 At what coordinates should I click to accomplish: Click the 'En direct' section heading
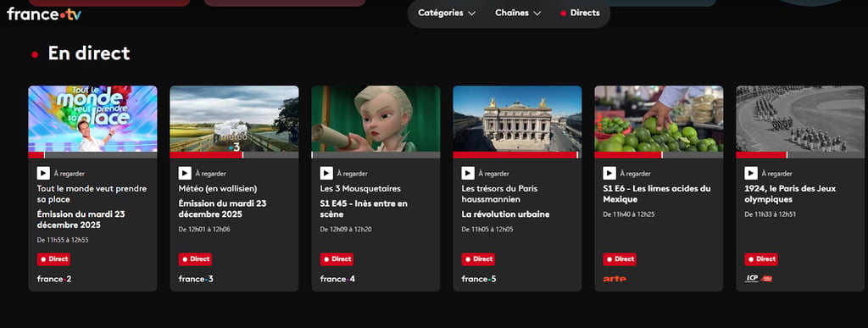(88, 53)
